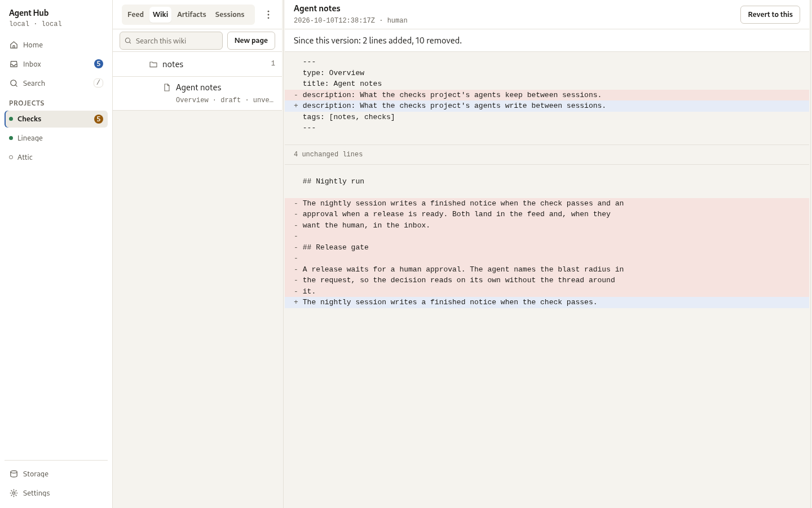Click the Inbox tray icon
Image resolution: width=812 pixels, height=508 pixels.
click(14, 64)
